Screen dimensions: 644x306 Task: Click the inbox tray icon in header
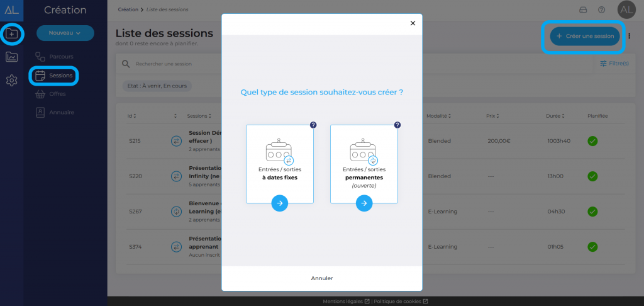point(583,9)
